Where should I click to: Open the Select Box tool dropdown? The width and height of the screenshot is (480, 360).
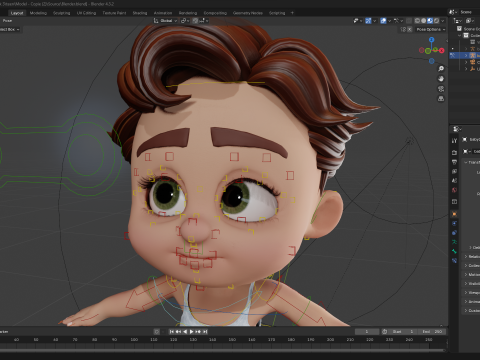pos(10,29)
